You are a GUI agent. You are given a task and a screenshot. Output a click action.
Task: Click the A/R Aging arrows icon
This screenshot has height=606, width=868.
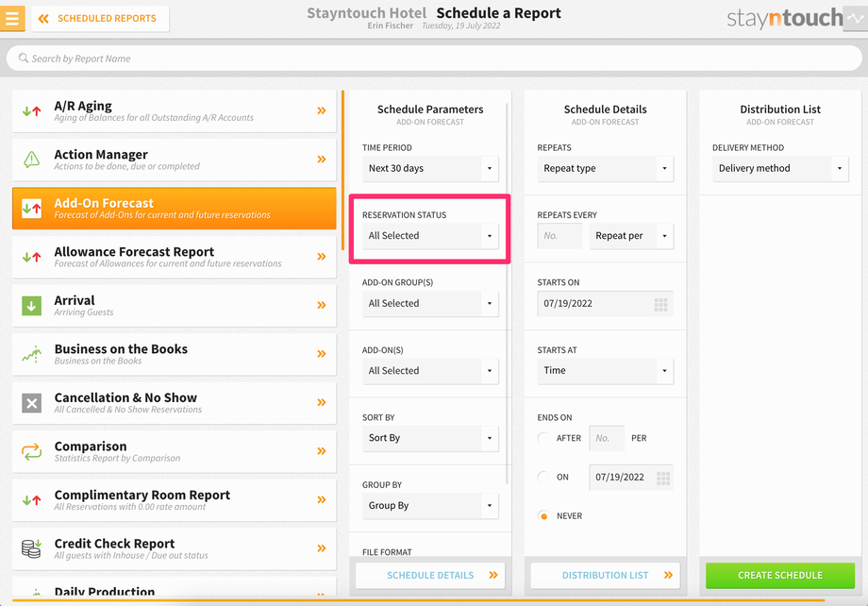[31, 110]
